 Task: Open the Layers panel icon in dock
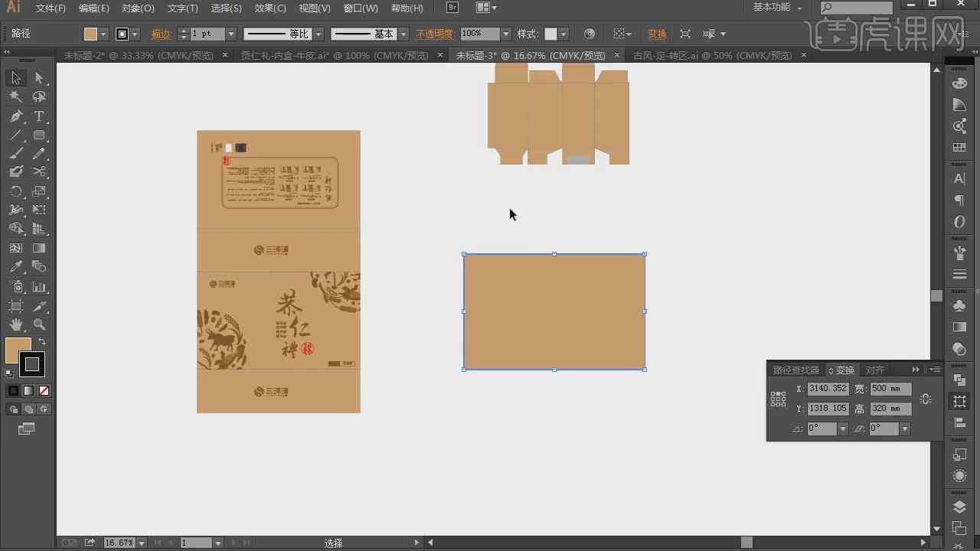tap(959, 507)
